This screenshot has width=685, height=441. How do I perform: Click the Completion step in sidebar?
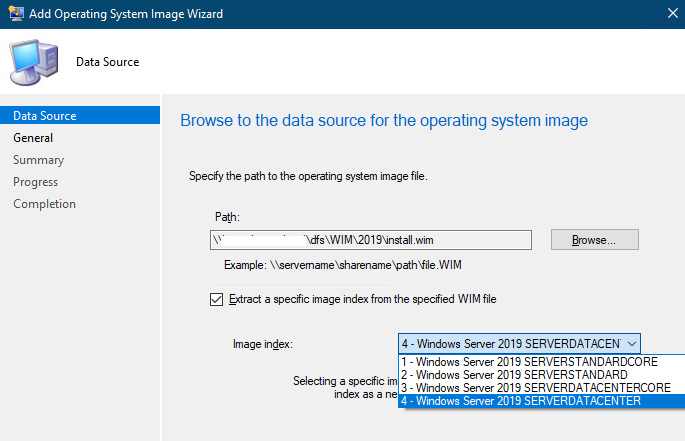coord(44,204)
